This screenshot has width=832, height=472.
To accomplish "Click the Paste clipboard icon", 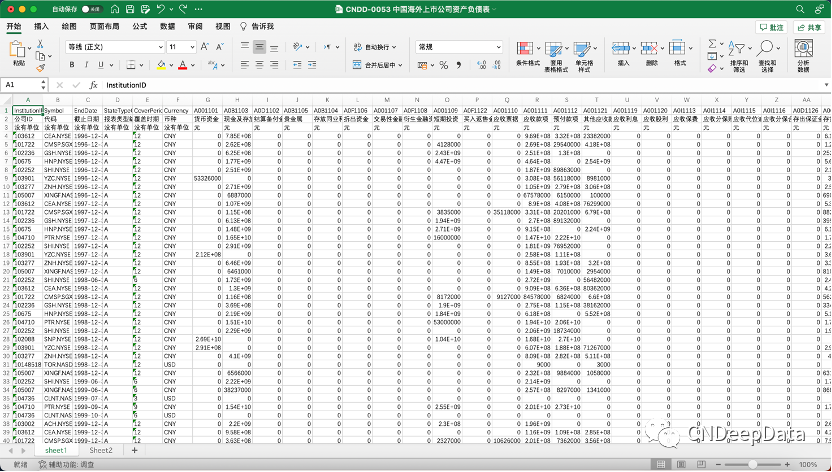I will pyautogui.click(x=18, y=49).
